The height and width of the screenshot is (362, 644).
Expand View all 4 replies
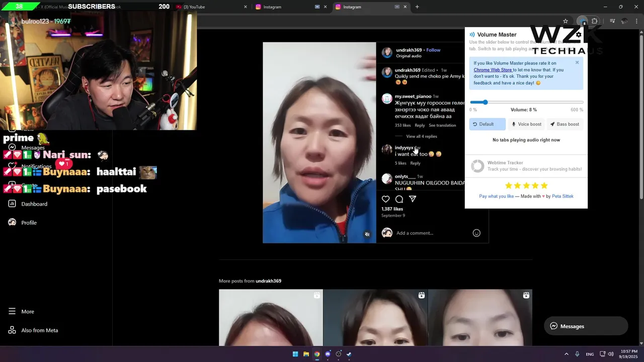[422, 136]
